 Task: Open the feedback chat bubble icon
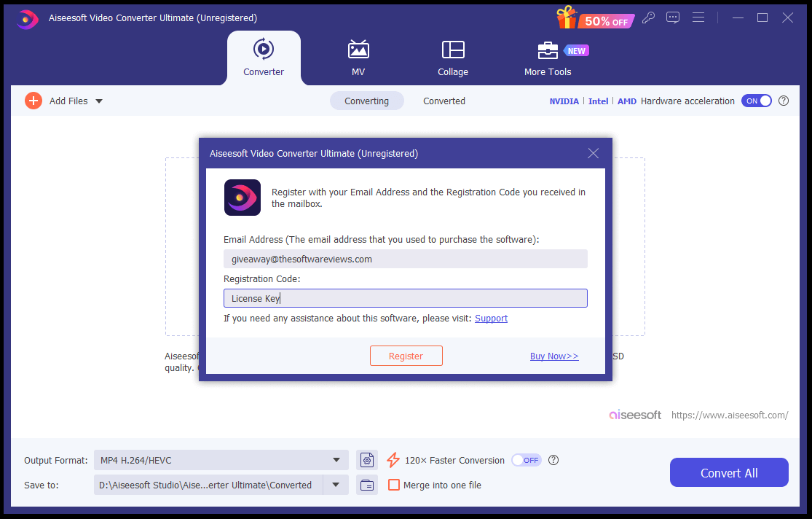pos(673,17)
